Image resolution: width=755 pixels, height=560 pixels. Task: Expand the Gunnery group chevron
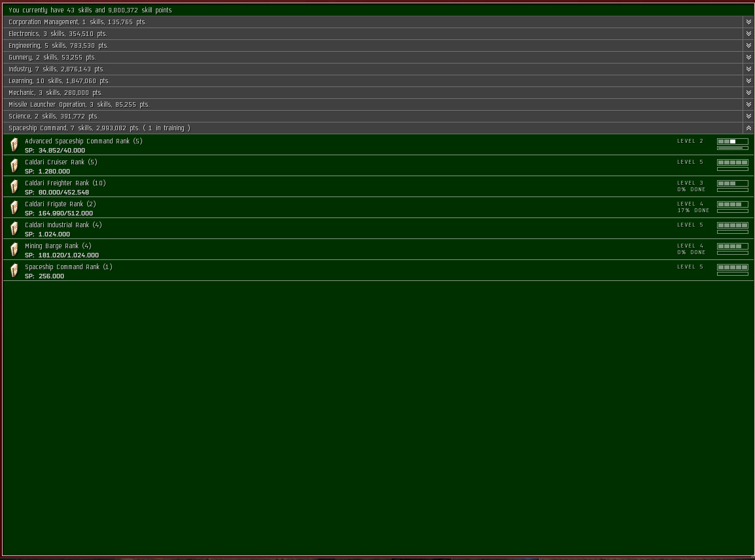click(x=748, y=57)
